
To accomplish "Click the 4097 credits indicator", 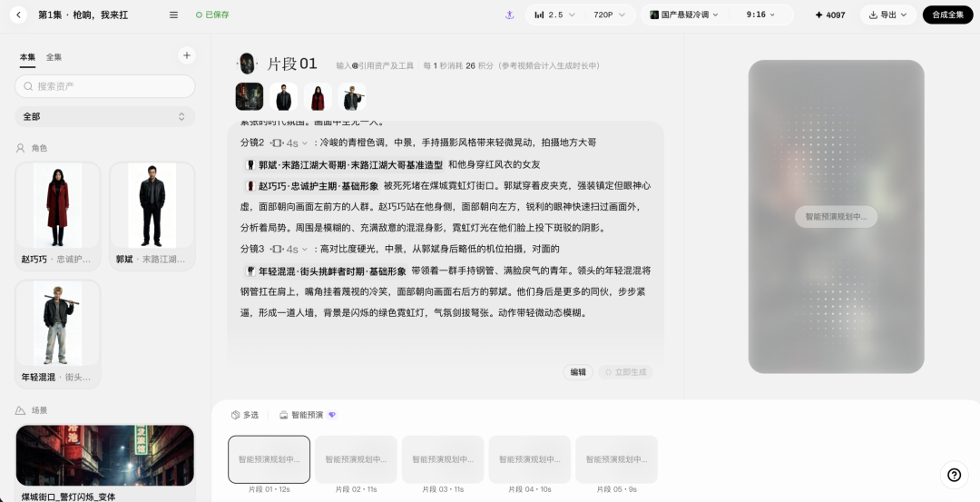I will [x=830, y=15].
